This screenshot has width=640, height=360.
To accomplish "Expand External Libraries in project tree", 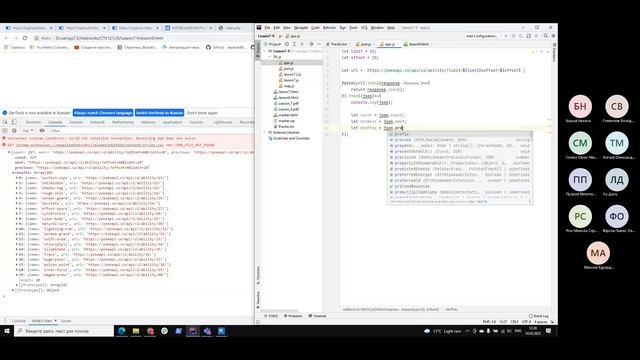I will click(x=265, y=133).
